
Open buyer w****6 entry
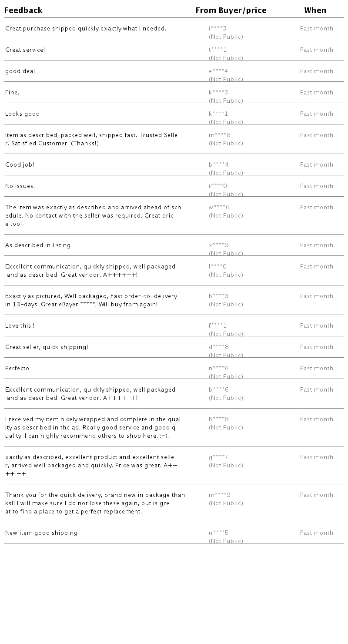(x=219, y=208)
